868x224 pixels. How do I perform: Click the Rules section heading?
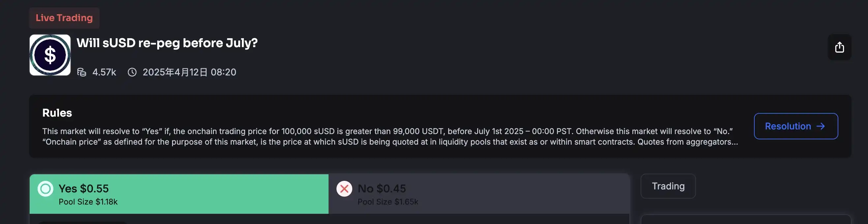pos(57,113)
